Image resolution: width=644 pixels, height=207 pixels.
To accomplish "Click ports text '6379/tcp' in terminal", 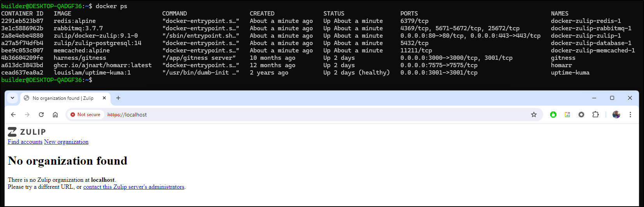I will (414, 21).
